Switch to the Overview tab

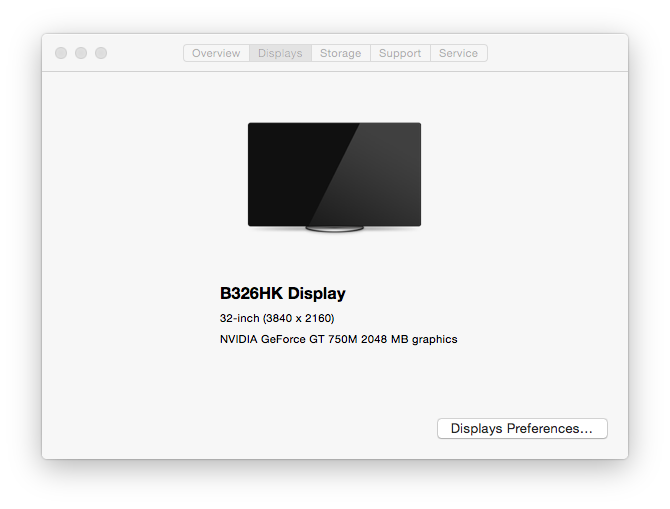[216, 53]
